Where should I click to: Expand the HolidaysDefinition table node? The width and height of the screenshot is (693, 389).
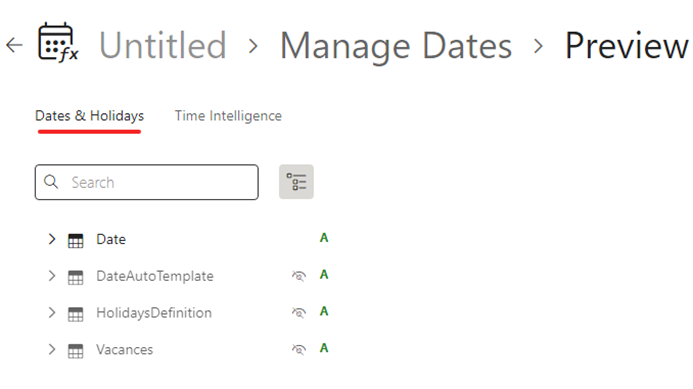click(52, 313)
